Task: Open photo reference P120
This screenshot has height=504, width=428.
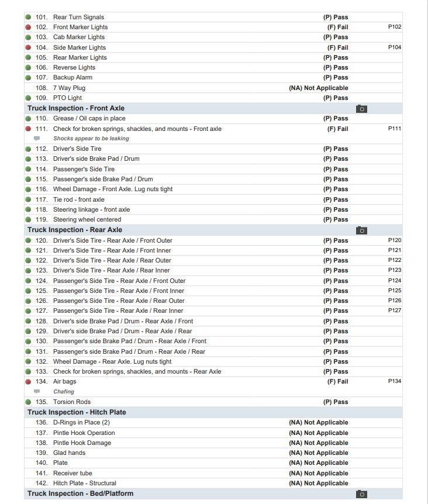Action: pyautogui.click(x=394, y=240)
